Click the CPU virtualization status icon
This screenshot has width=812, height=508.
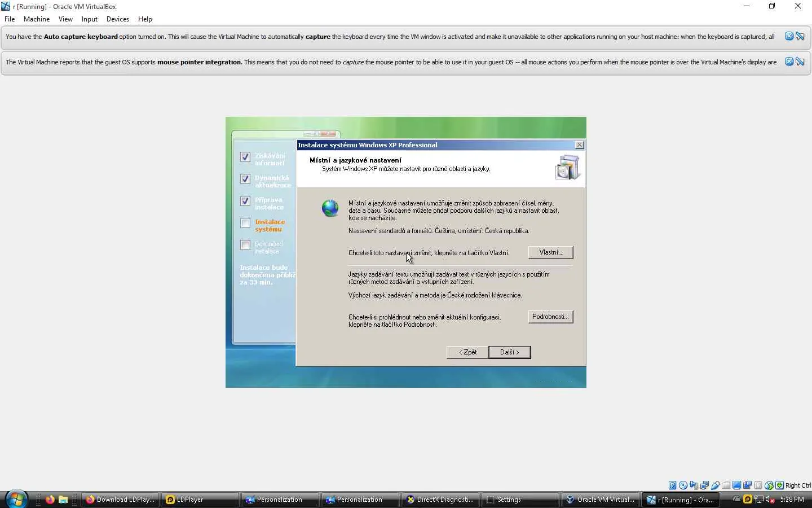coord(758,485)
